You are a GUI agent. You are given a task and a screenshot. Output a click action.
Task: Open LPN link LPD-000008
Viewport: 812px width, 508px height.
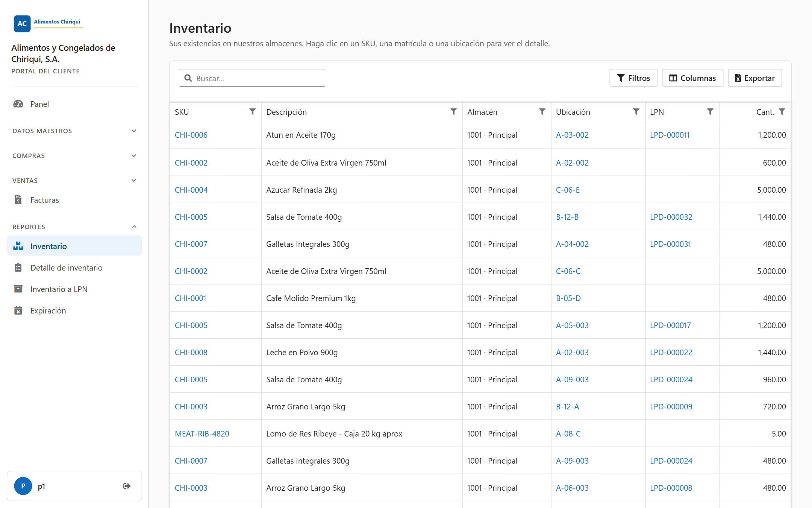coord(671,488)
